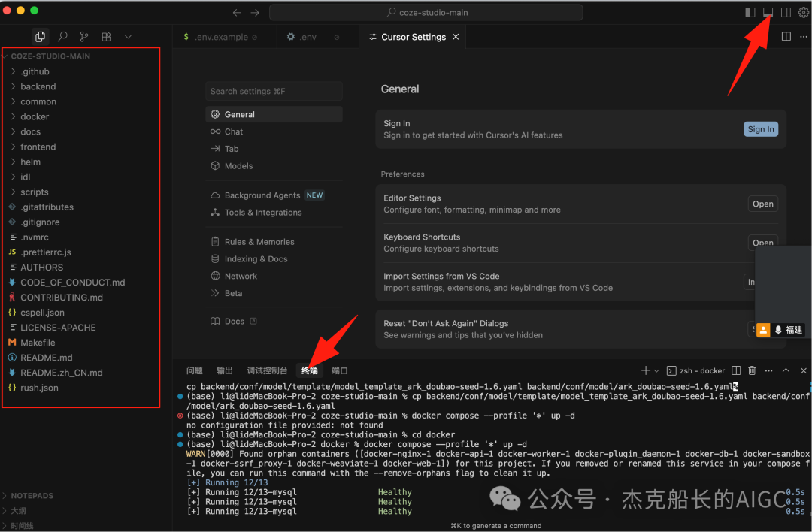Image resolution: width=812 pixels, height=532 pixels.
Task: Go forward with the right arrow
Action: (255, 13)
